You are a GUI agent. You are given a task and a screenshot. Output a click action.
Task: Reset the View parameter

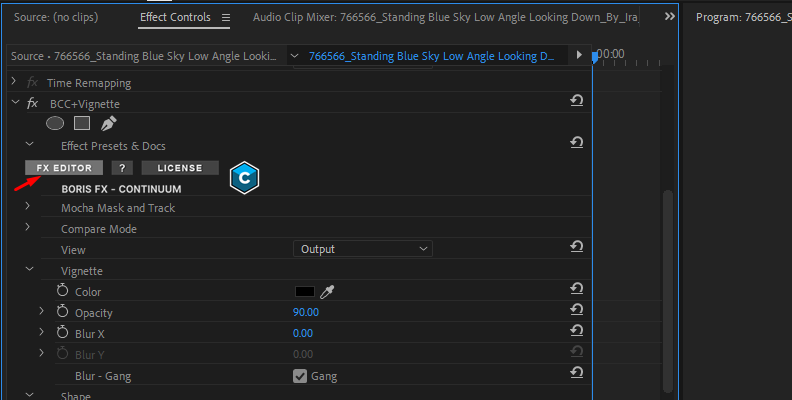(576, 246)
